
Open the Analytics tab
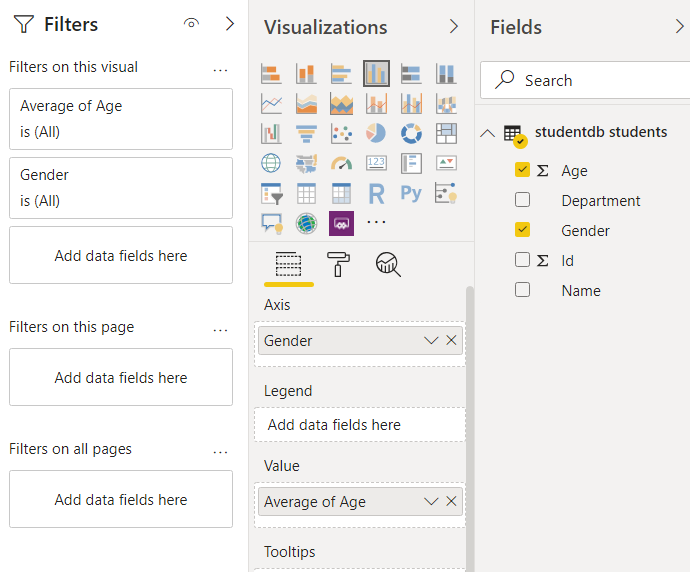388,264
